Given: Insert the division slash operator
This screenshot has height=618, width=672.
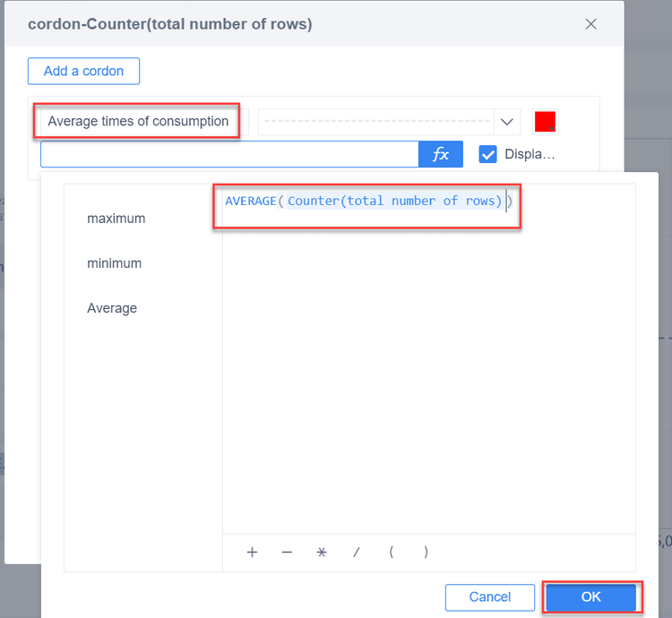Looking at the screenshot, I should (x=356, y=553).
